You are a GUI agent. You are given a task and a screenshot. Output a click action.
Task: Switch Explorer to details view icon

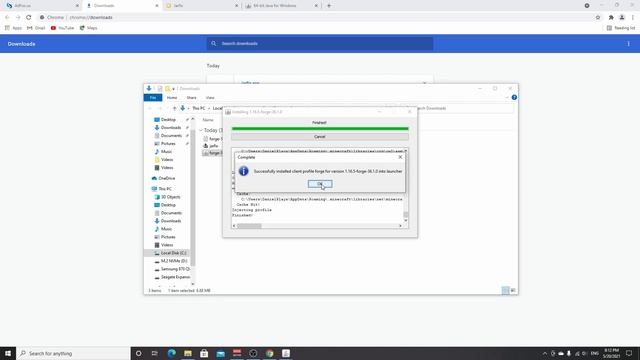coord(505,290)
